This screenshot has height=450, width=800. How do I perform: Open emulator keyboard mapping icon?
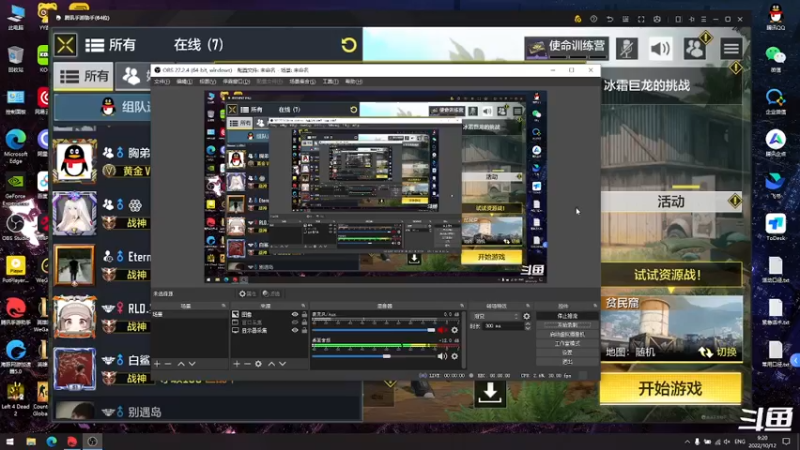[x=625, y=19]
